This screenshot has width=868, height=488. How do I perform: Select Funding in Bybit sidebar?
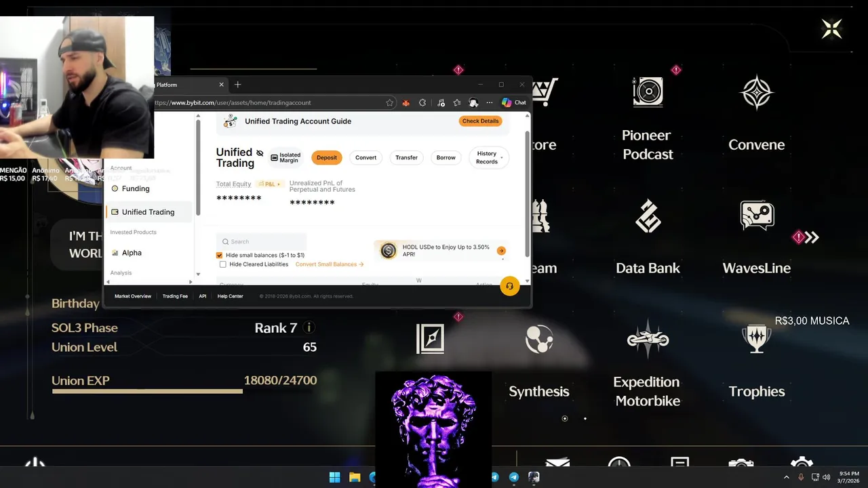tap(136, 188)
